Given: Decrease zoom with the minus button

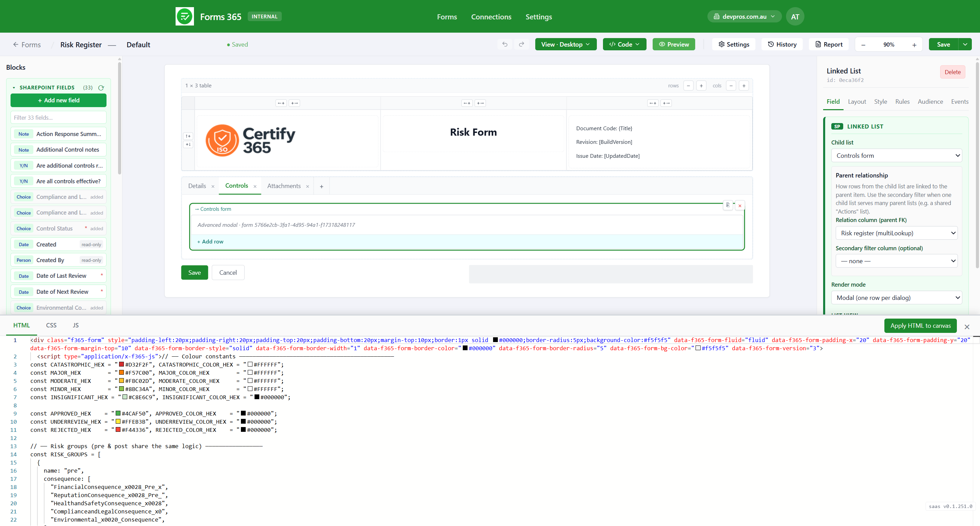Looking at the screenshot, I should pyautogui.click(x=864, y=45).
